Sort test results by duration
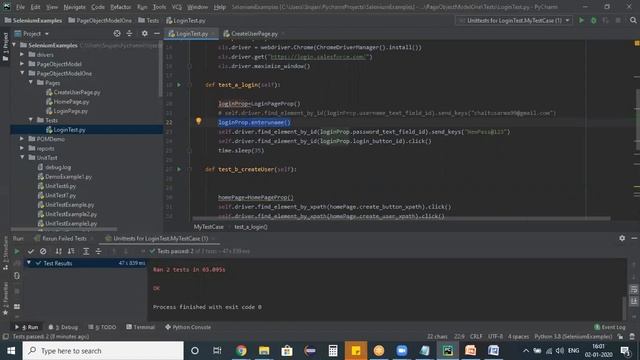 [x=71, y=251]
